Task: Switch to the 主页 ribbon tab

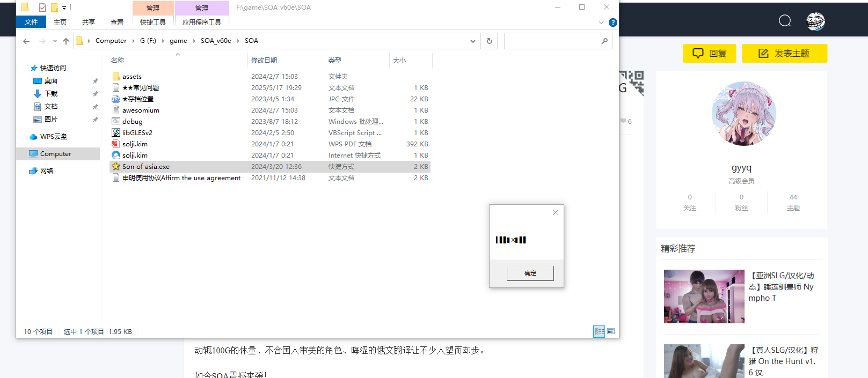Action: (60, 22)
